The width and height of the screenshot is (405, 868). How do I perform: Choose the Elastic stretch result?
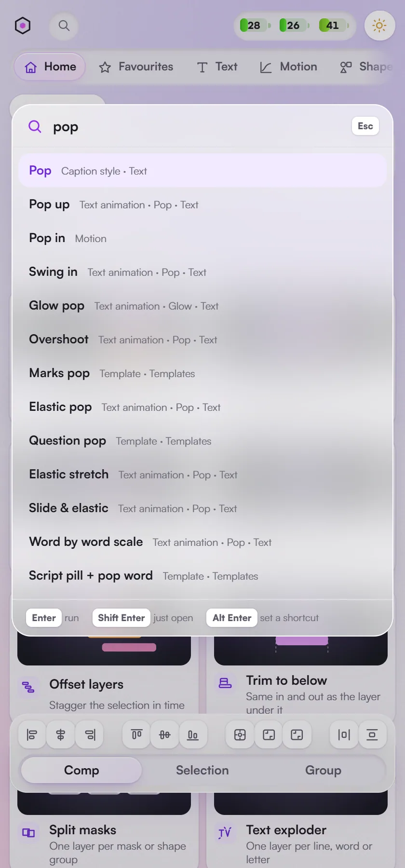[202, 475]
